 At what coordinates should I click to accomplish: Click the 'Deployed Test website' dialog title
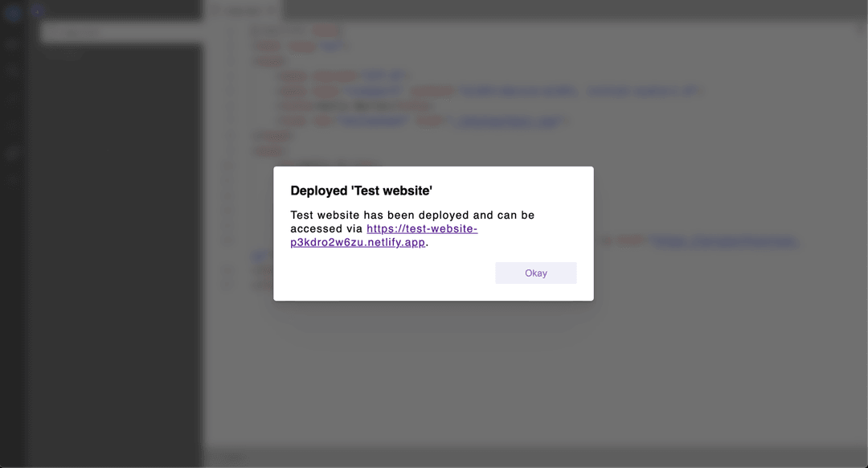pos(361,191)
